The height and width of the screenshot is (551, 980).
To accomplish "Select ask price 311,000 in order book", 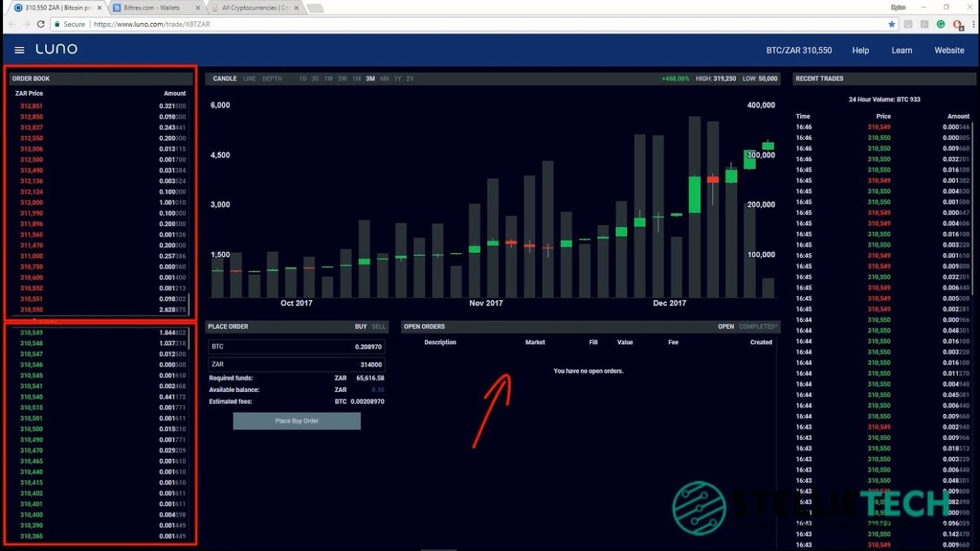I will pos(31,256).
